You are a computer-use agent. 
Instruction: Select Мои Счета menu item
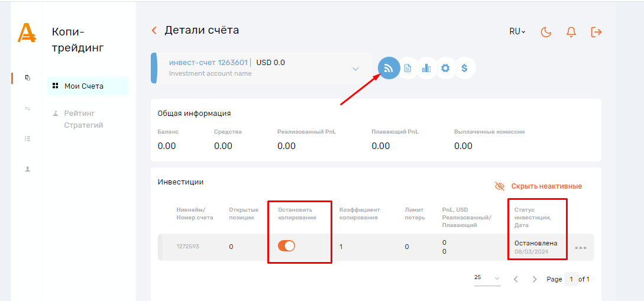click(83, 86)
